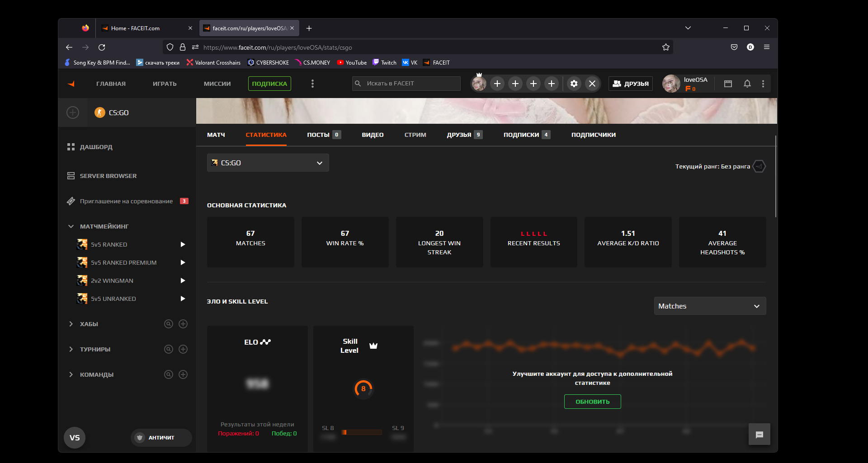Click the search icon next to ХАБЫ
This screenshot has height=463, width=868.
tap(169, 324)
